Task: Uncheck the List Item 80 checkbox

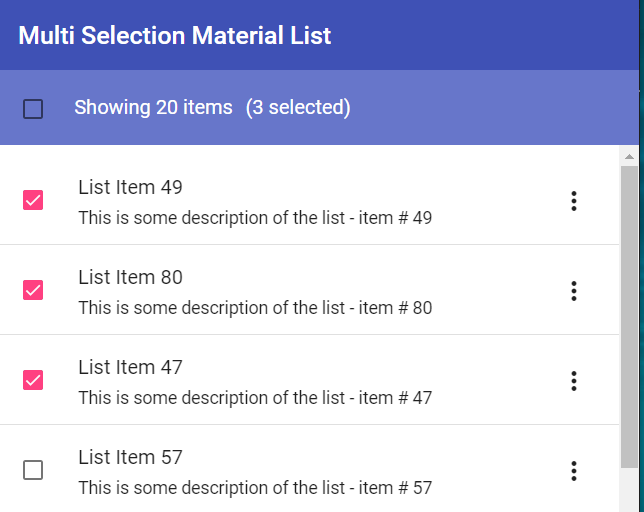Action: [x=33, y=290]
